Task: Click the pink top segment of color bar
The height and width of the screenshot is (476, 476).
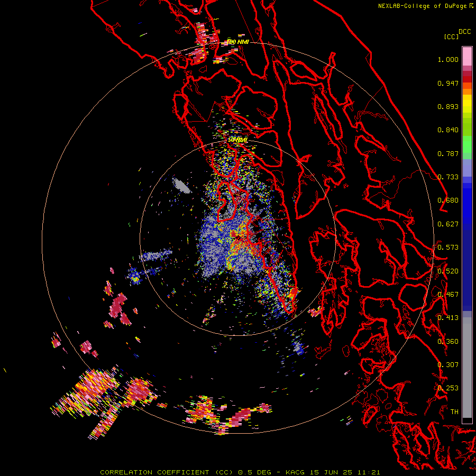Action: [x=467, y=56]
